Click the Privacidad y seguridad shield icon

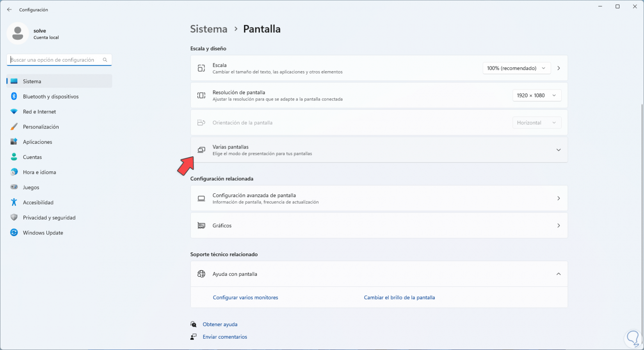pyautogui.click(x=14, y=218)
